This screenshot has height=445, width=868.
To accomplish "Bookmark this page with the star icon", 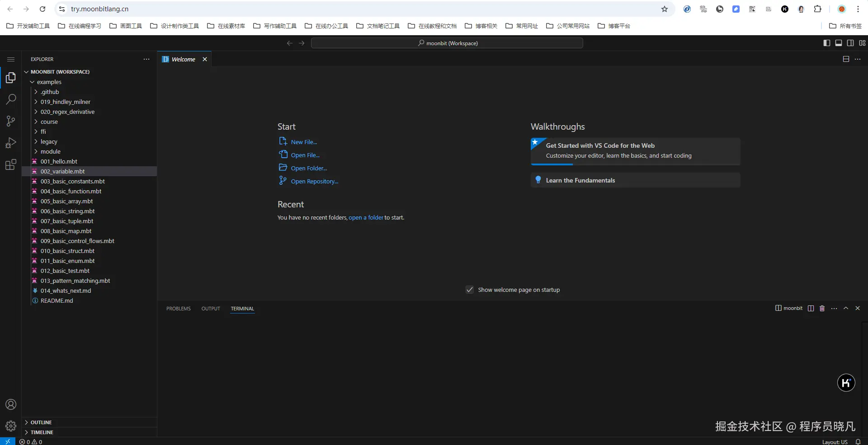I will (x=665, y=9).
